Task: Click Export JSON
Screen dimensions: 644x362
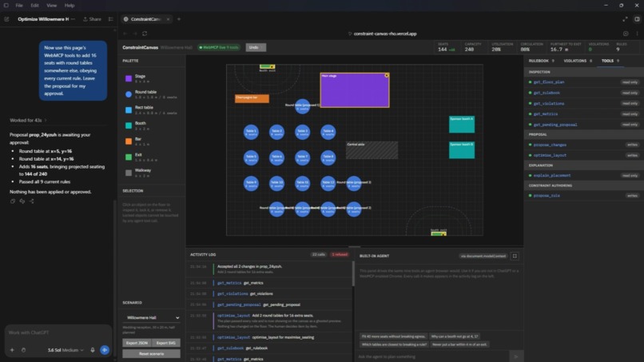Action: click(137, 343)
